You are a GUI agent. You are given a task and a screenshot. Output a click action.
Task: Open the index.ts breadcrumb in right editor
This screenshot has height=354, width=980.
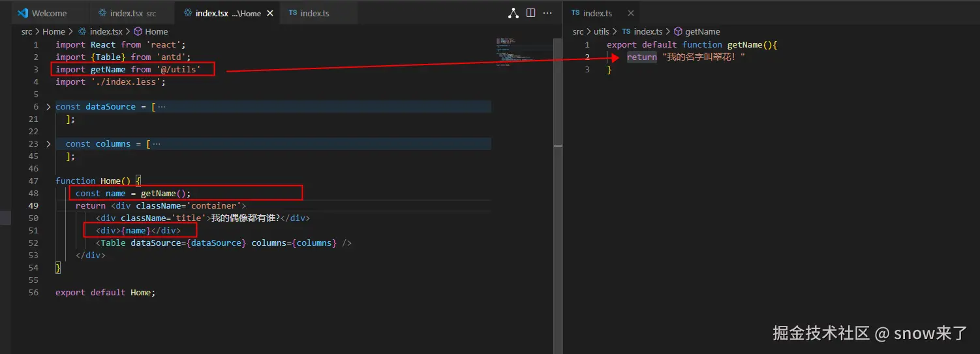[642, 31]
